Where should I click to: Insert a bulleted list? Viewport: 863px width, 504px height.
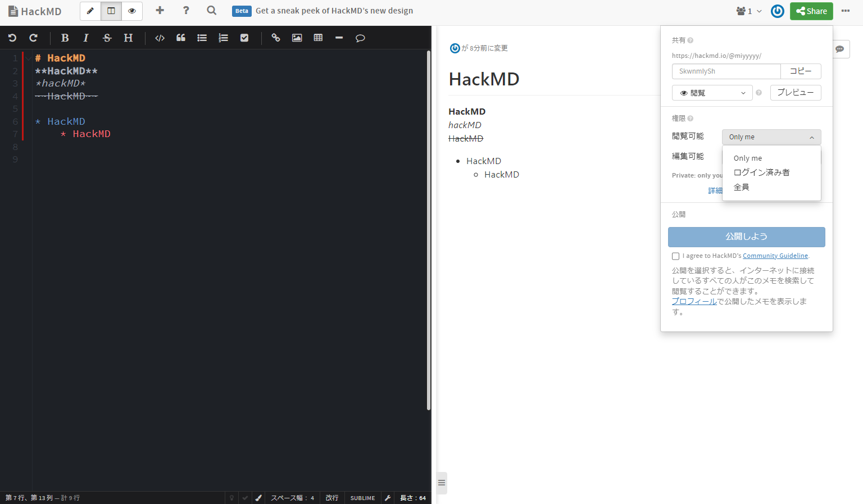[x=202, y=38]
